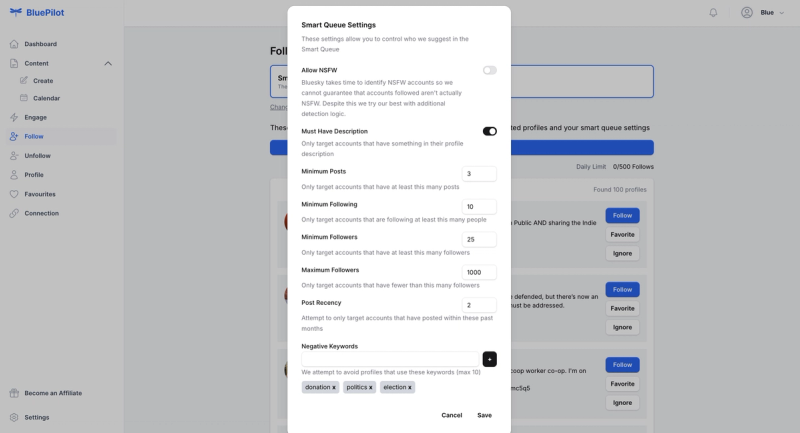The image size is (800, 433).
Task: Click Favorite on the 'defended' profile card
Action: pos(622,309)
